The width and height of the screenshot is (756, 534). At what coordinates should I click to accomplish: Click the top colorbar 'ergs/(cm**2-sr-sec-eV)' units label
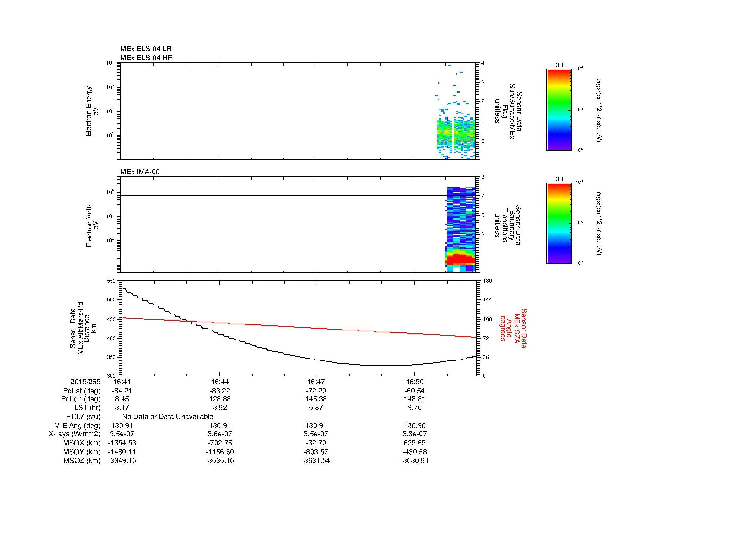tap(599, 110)
